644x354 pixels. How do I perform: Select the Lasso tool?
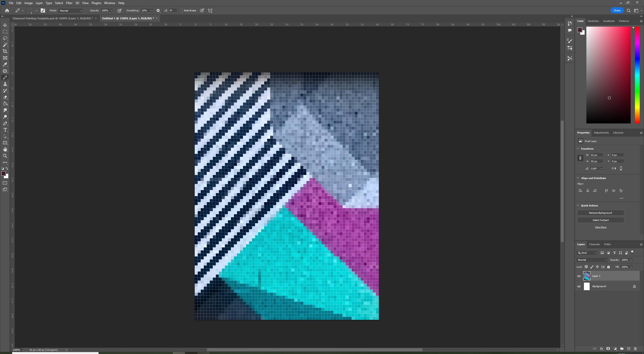coord(5,38)
